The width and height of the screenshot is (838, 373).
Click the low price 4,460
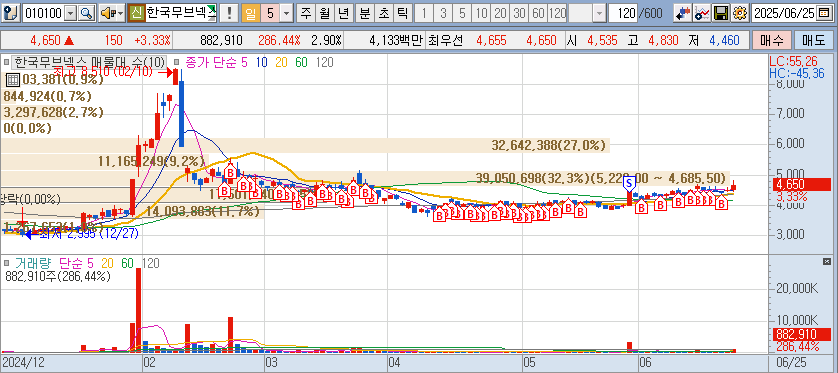pos(726,40)
